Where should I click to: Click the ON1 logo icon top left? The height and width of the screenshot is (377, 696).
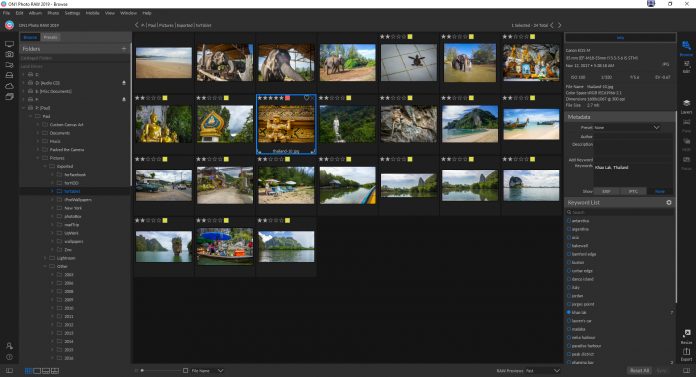coord(9,25)
